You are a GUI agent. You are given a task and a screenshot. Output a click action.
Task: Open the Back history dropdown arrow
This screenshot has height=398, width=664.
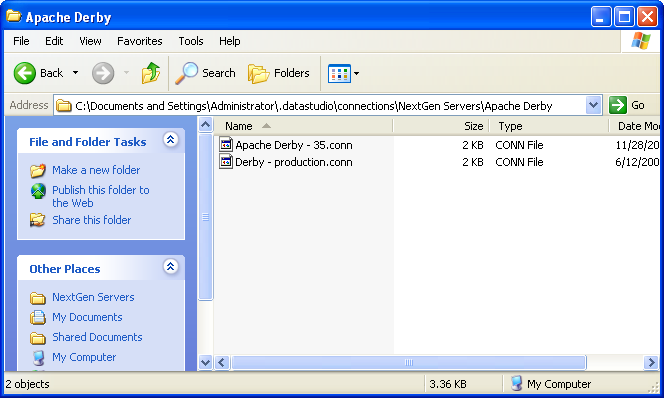(75, 73)
